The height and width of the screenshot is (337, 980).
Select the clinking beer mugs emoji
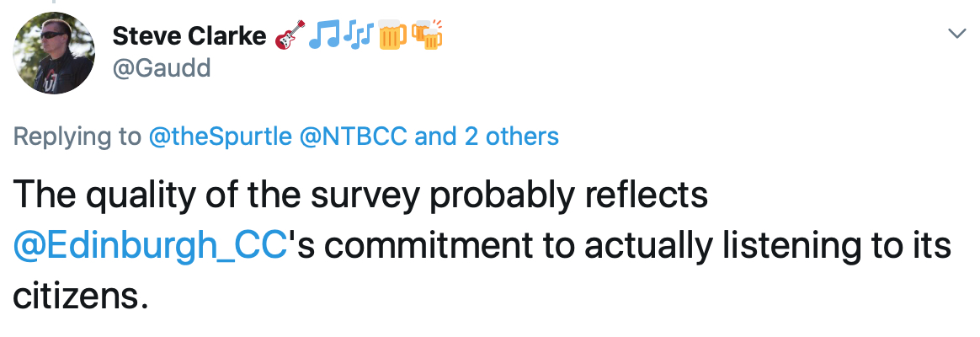pos(428,35)
